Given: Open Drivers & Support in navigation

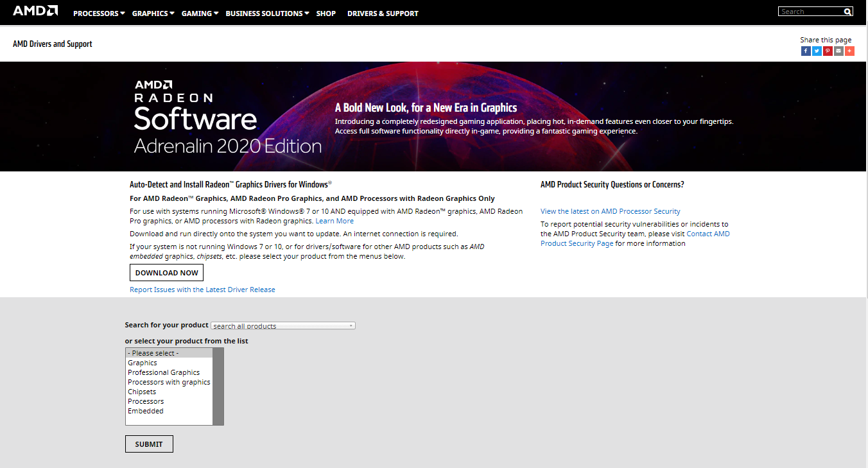Looking at the screenshot, I should pyautogui.click(x=383, y=13).
